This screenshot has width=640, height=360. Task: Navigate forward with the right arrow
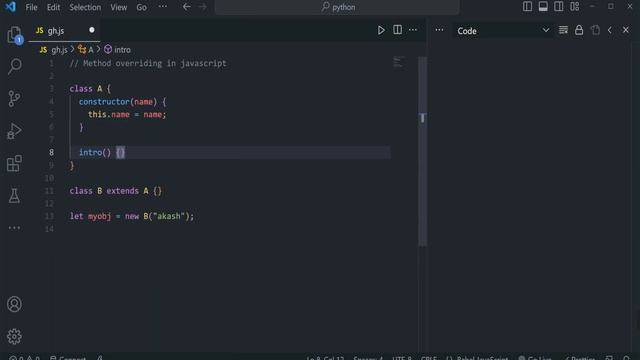click(x=202, y=7)
